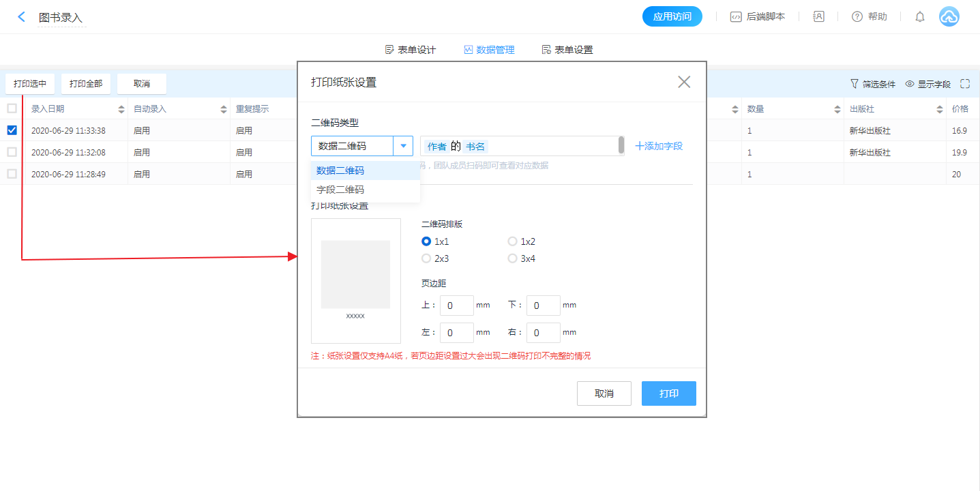
Task: Select the 2x3 QR layout radio
Action: (426, 258)
